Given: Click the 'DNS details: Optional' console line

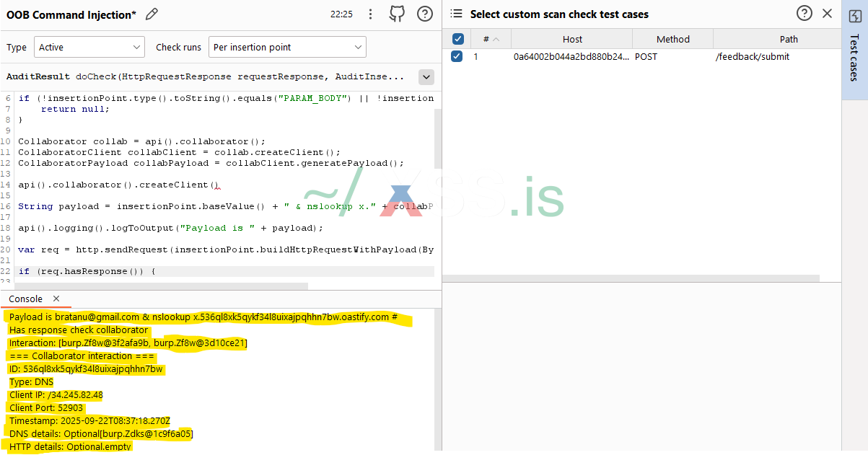Looking at the screenshot, I should [x=101, y=433].
